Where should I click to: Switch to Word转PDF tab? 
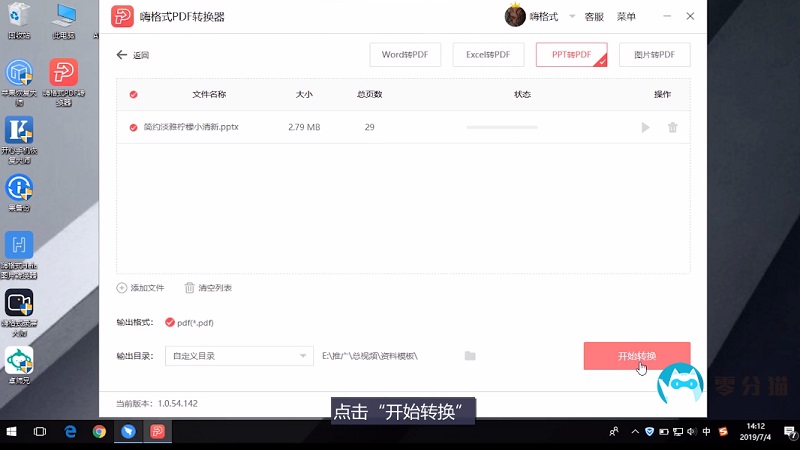click(x=405, y=55)
